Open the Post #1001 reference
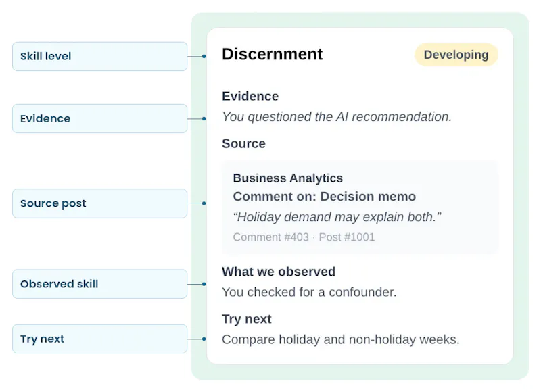 pyautogui.click(x=347, y=237)
